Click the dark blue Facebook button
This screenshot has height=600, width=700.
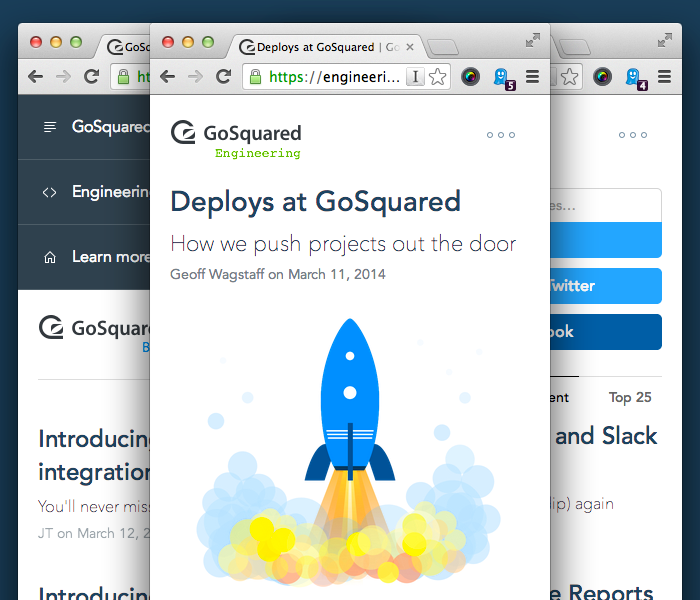pyautogui.click(x=606, y=332)
